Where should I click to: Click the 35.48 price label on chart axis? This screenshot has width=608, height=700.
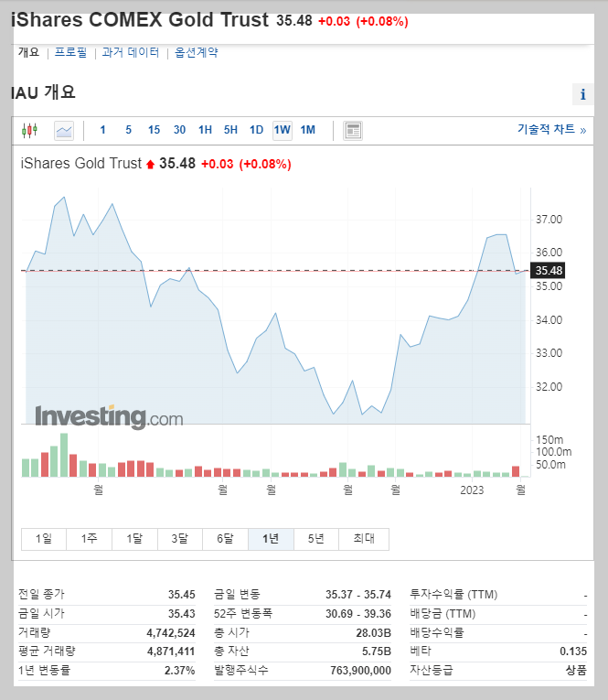(548, 271)
